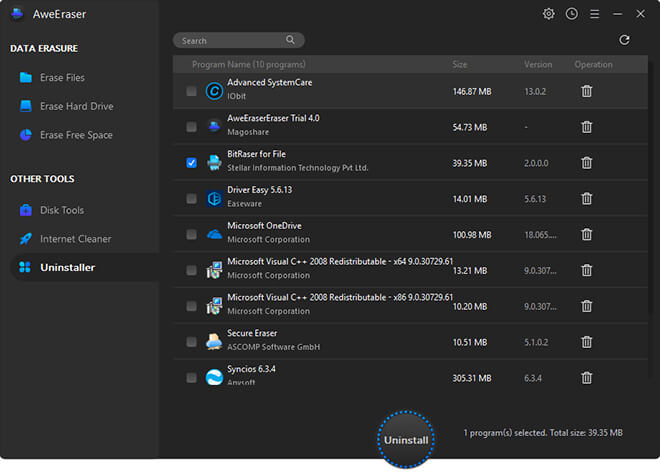Check the Secure Eraser checkbox
Image resolution: width=660 pixels, height=473 pixels.
[x=191, y=342]
